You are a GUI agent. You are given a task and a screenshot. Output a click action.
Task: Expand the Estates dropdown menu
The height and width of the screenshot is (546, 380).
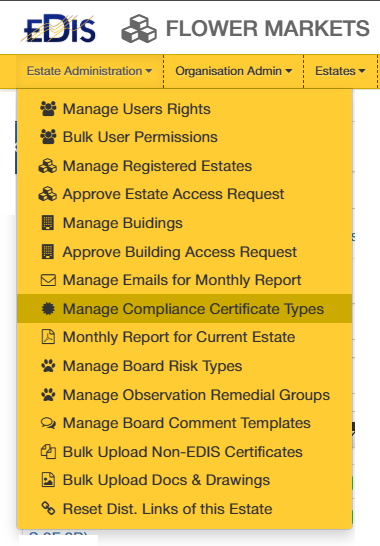click(x=340, y=71)
